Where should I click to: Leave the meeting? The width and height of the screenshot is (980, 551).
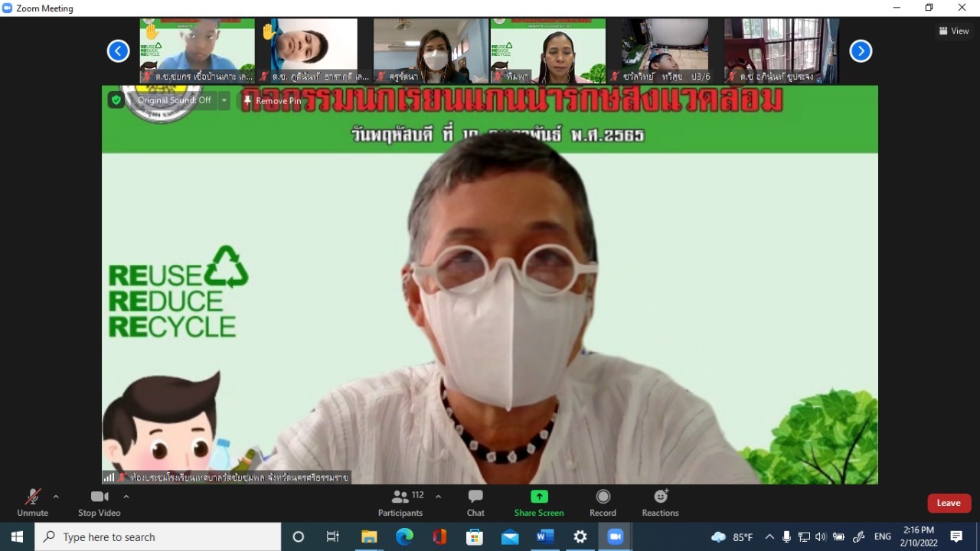[949, 503]
